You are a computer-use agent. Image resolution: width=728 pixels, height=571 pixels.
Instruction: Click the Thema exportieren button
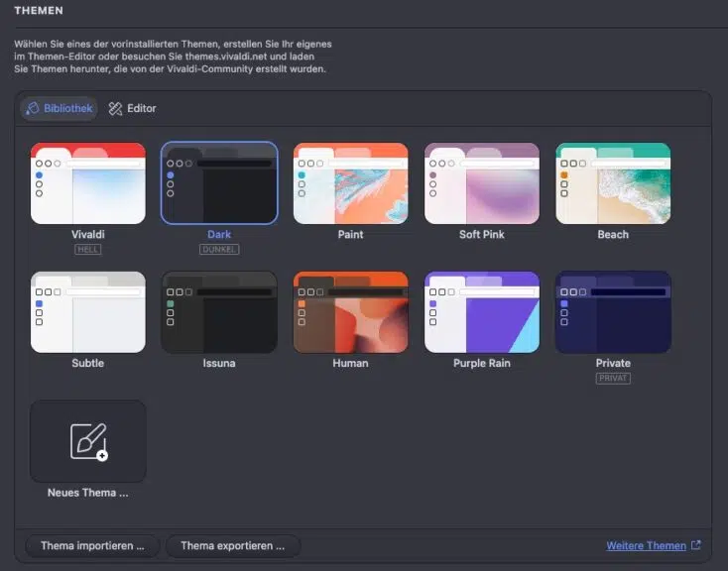233,546
